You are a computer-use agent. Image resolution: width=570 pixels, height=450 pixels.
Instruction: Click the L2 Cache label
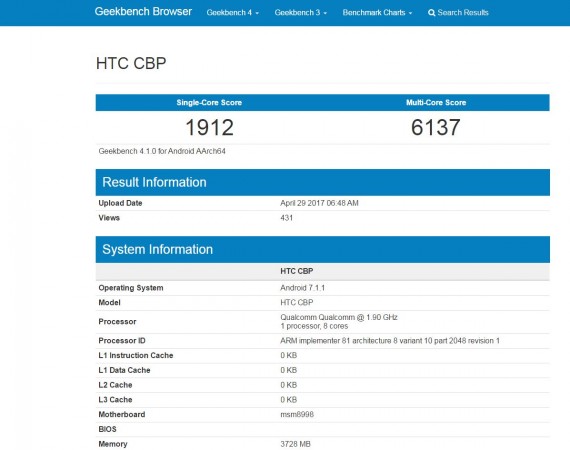pos(115,385)
